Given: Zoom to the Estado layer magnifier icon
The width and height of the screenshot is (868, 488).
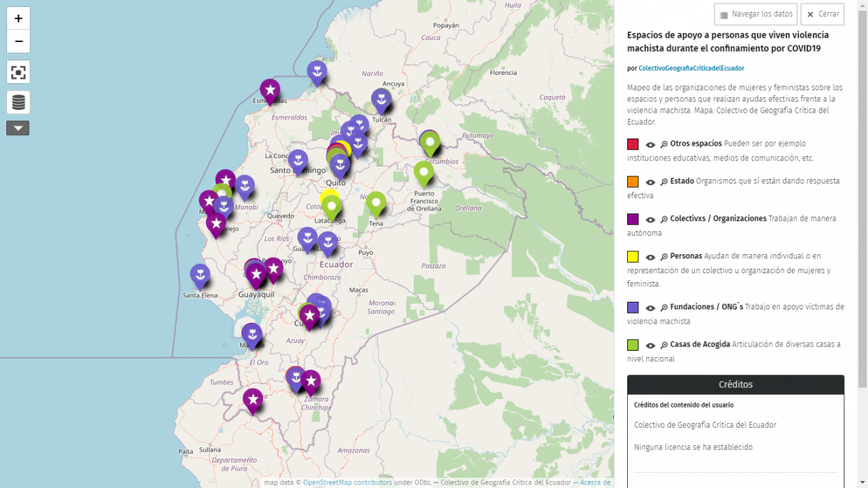Looking at the screenshot, I should click(664, 182).
